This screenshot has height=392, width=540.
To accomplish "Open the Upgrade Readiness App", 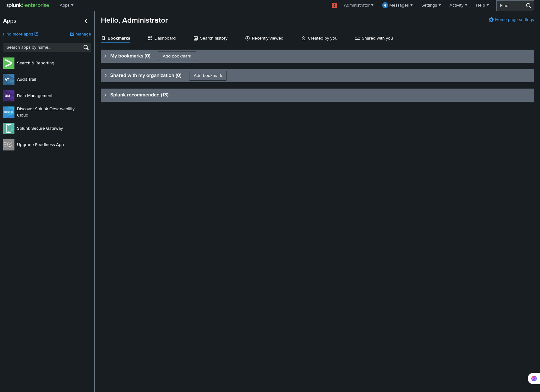I will [40, 144].
